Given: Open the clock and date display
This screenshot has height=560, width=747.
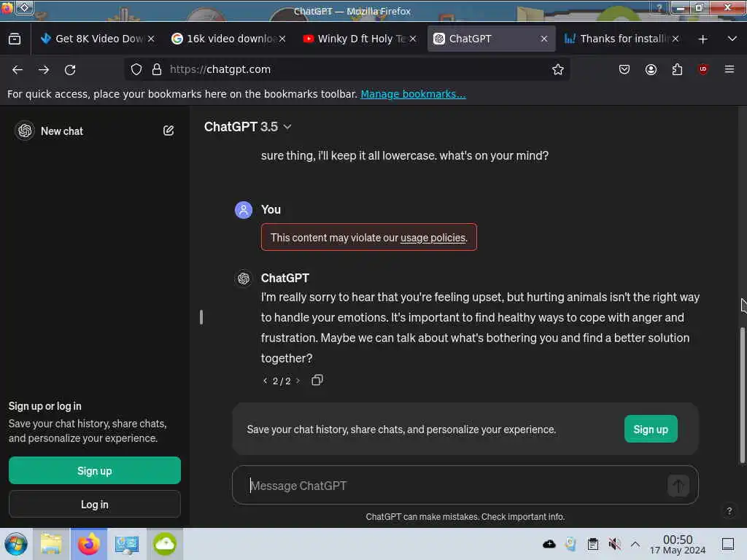Looking at the screenshot, I should [678, 544].
